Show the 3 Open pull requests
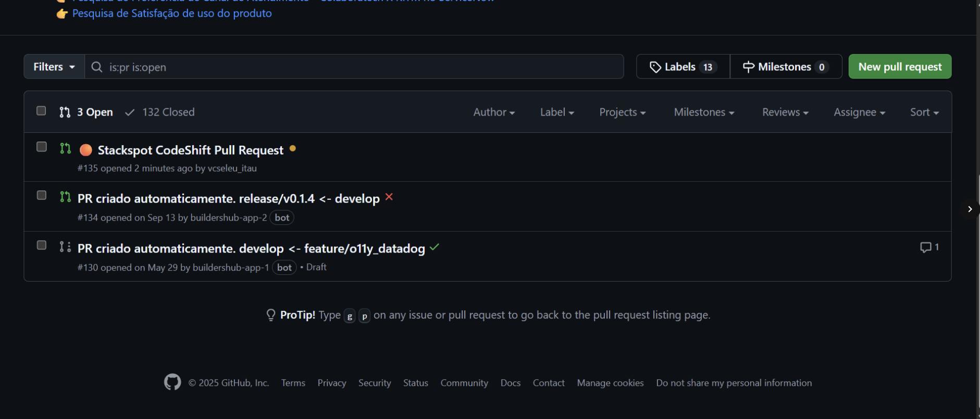The width and height of the screenshot is (980, 419). point(86,112)
